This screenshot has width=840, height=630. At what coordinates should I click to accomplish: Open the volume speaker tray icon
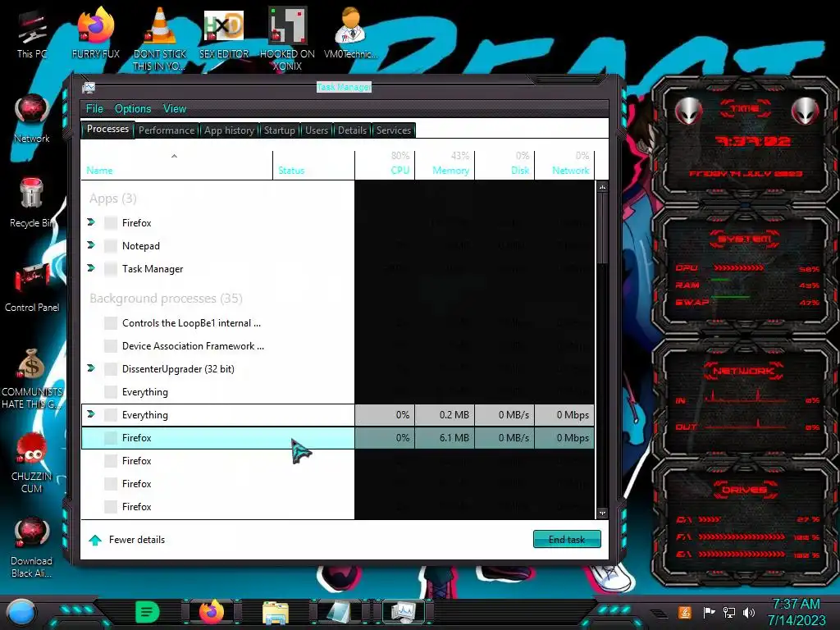[x=749, y=612]
